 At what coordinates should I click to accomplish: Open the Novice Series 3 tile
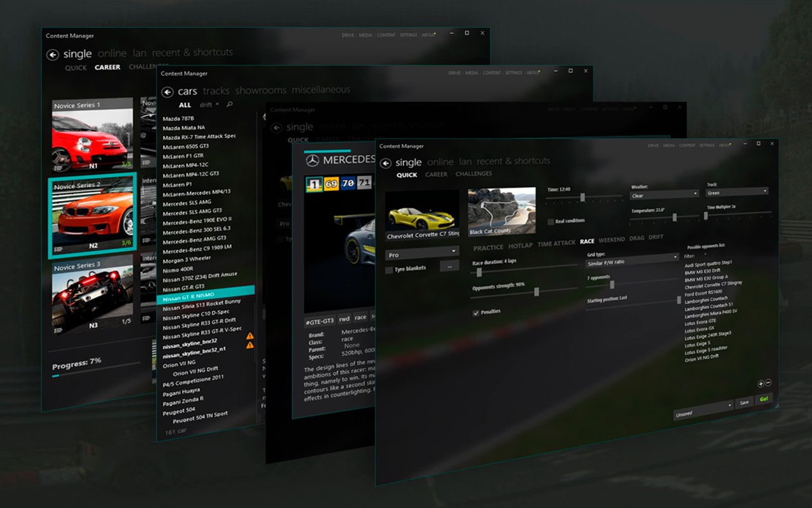(93, 297)
